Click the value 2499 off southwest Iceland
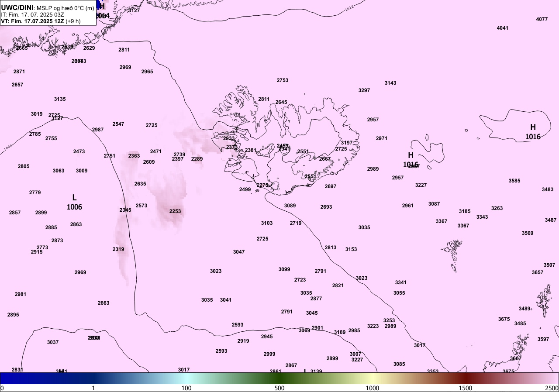The height and width of the screenshot is (392, 559). pyautogui.click(x=245, y=189)
